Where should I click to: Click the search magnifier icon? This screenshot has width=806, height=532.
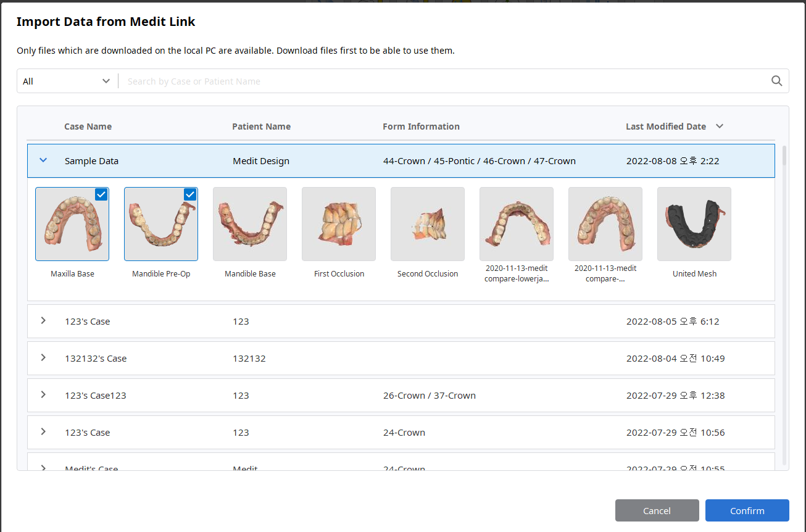click(776, 81)
